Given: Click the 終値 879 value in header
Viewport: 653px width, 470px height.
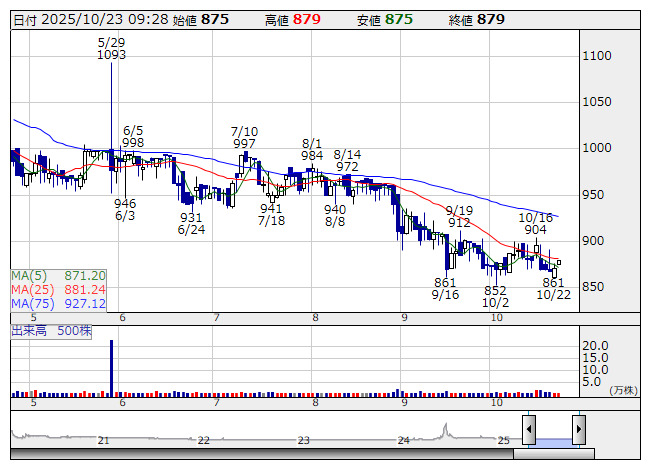Looking at the screenshot, I should [491, 19].
